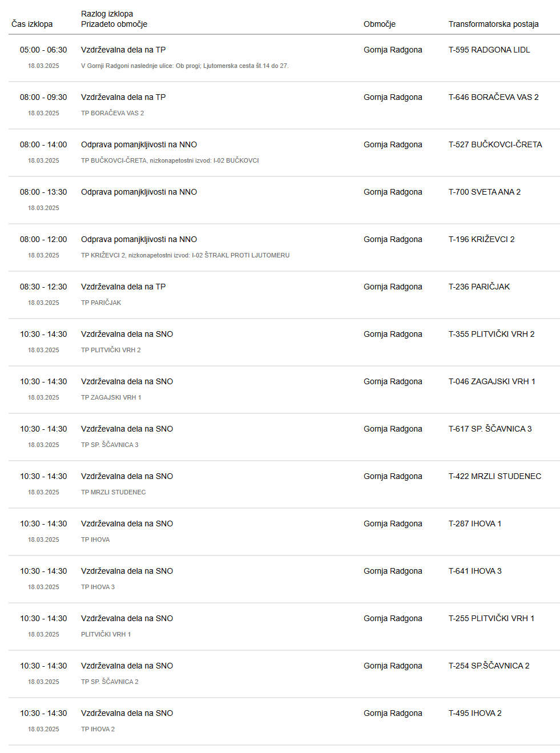Select T-595 RADGONA LIDL station entry

click(x=489, y=50)
